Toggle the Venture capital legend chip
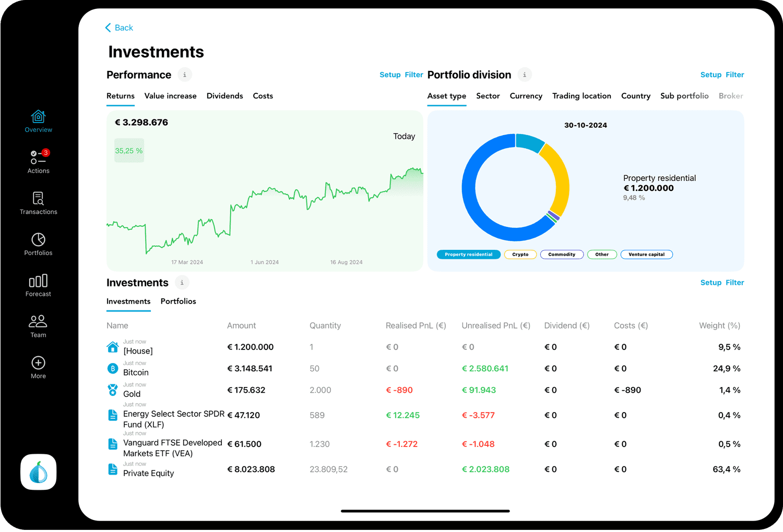The image size is (783, 532). click(646, 255)
